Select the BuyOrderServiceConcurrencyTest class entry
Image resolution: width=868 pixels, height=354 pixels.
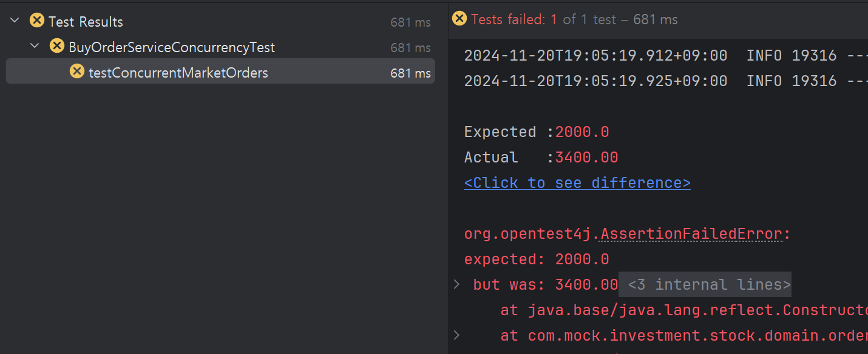pyautogui.click(x=172, y=47)
